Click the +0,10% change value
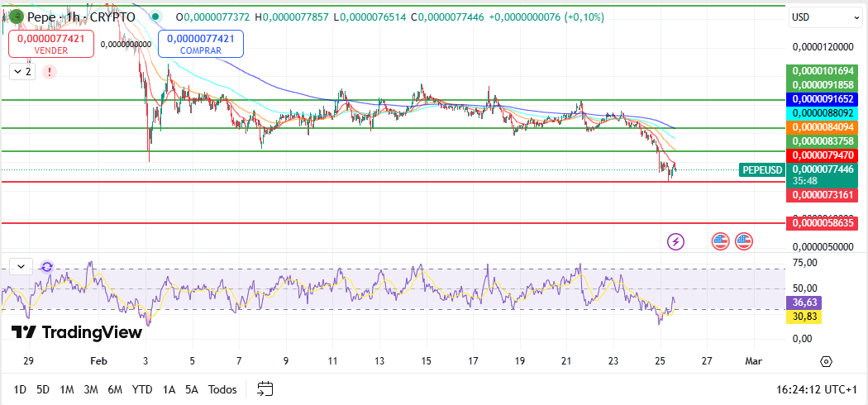The image size is (868, 405). tap(584, 17)
